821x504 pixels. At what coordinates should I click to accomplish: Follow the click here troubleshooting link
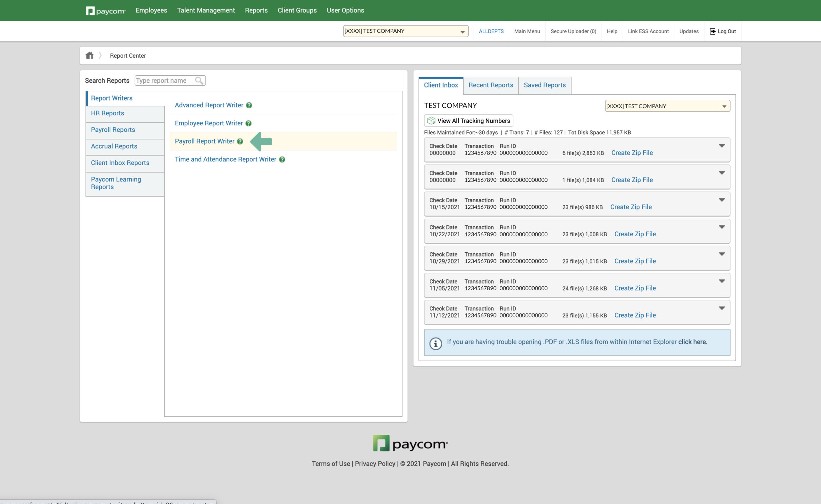click(x=692, y=342)
